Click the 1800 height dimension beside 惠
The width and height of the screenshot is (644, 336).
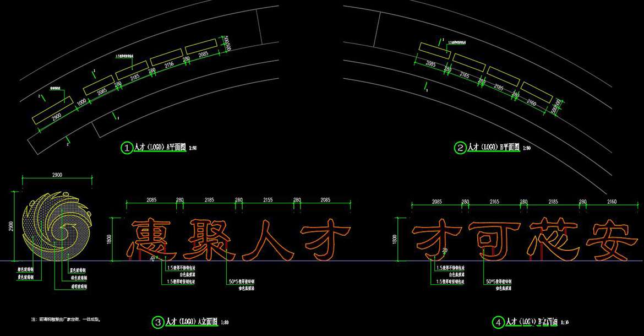(109, 239)
